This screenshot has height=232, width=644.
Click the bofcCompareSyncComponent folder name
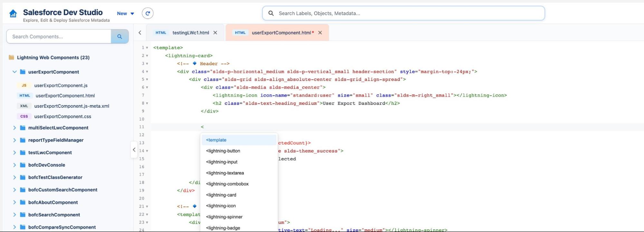click(x=62, y=227)
